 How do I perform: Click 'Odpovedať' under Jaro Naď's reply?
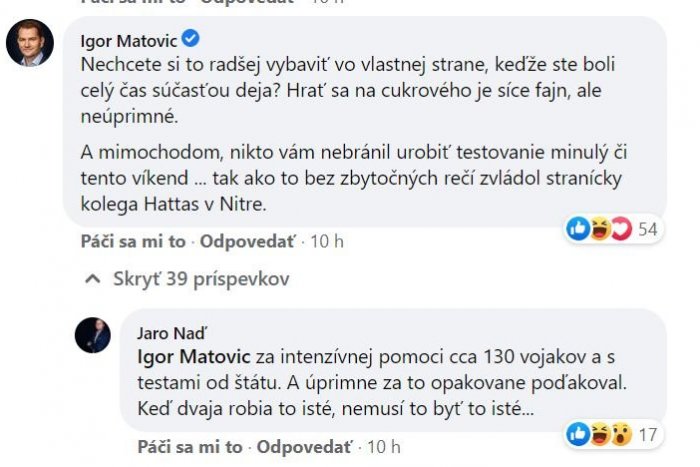(306, 446)
